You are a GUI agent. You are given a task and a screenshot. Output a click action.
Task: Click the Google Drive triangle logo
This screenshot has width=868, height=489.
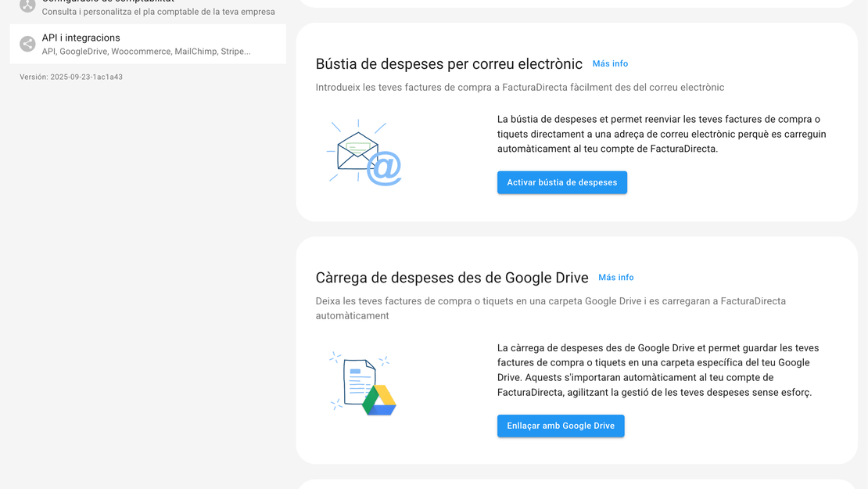tap(379, 400)
